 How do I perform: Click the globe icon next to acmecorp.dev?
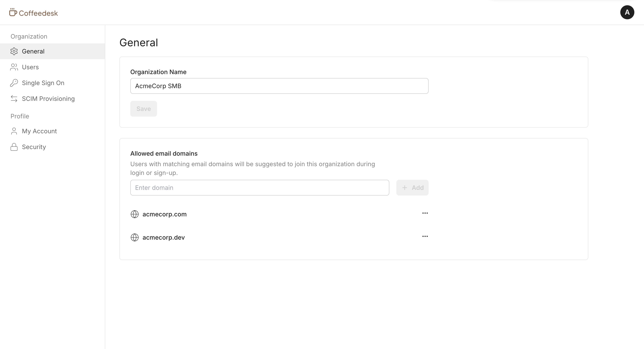(x=134, y=237)
